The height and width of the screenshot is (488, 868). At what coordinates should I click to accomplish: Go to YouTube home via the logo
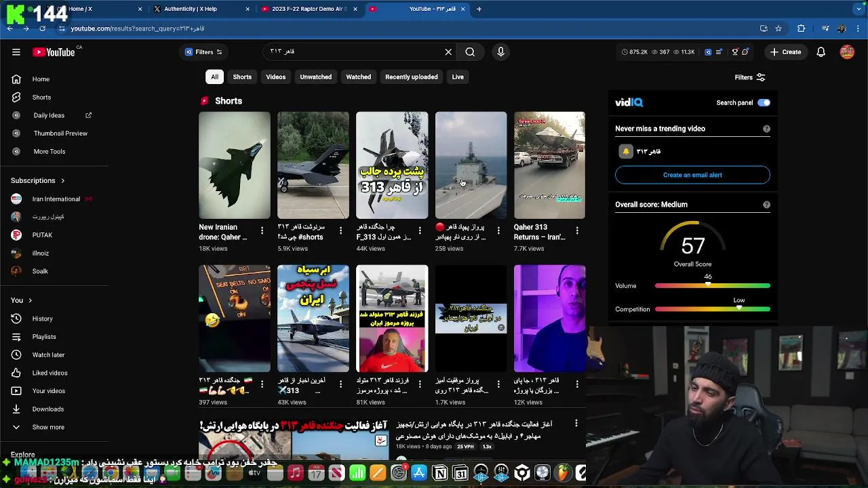click(54, 52)
